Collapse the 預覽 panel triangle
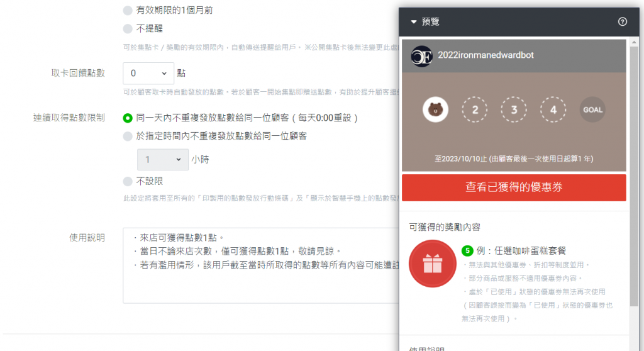Screen dimensions: 644x351 [414, 22]
